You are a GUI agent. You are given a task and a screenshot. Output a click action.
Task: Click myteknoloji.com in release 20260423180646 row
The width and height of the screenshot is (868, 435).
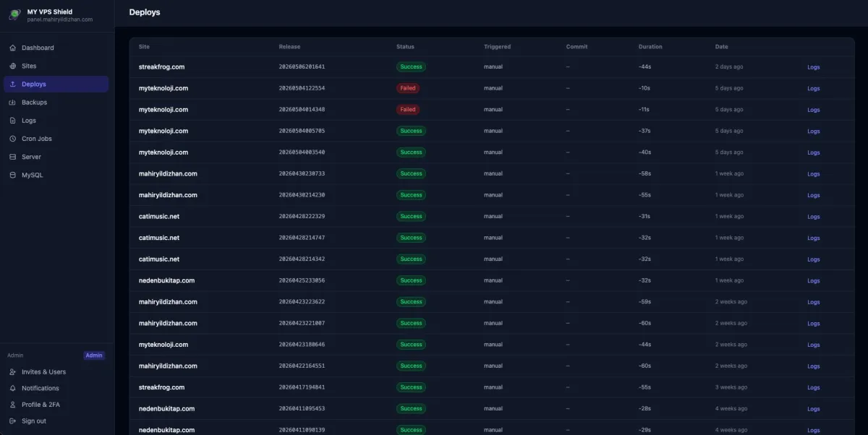point(163,345)
